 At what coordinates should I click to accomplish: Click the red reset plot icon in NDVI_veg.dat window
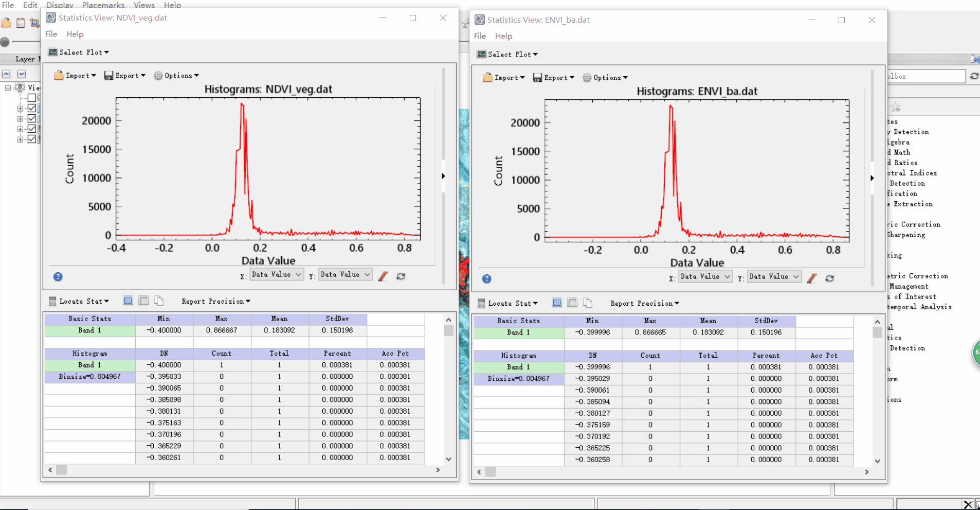tap(383, 276)
